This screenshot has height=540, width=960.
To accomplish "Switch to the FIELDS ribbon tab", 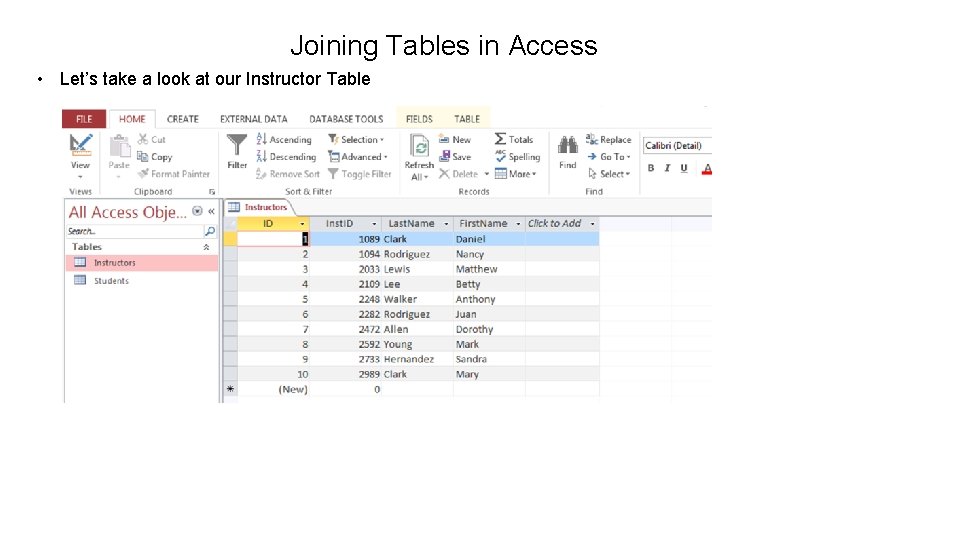I will pos(419,119).
